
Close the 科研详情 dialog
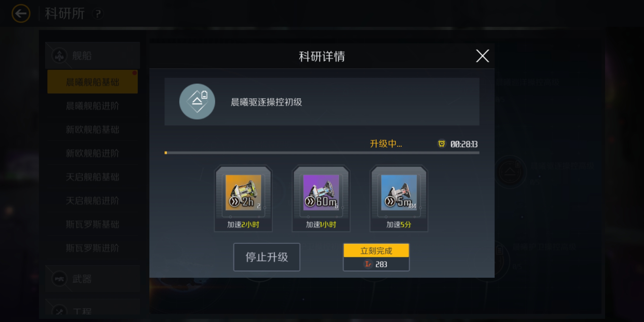point(482,56)
